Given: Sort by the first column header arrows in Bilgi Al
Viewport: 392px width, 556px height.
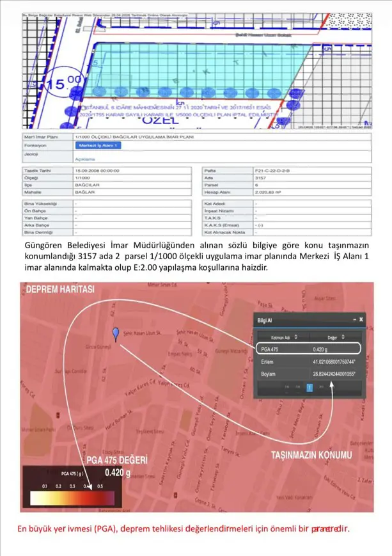Looking at the screenshot, I should 296,337.
